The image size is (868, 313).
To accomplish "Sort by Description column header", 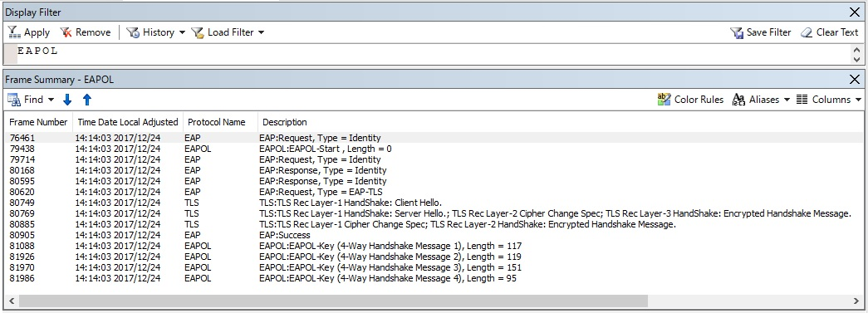I will tap(285, 122).
